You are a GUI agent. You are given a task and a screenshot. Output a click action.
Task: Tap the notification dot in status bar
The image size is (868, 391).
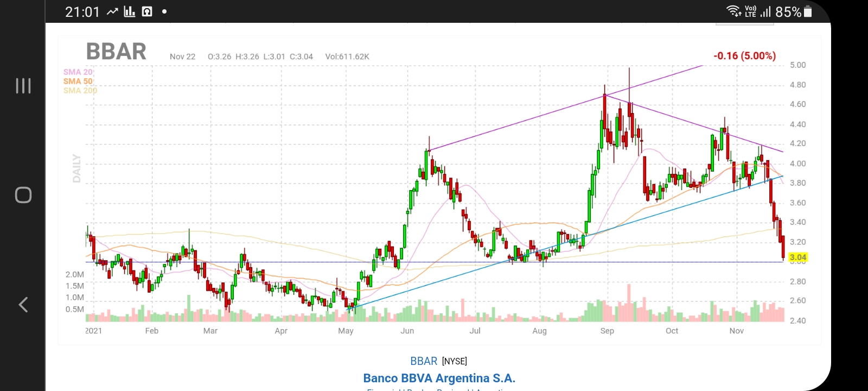point(164,11)
